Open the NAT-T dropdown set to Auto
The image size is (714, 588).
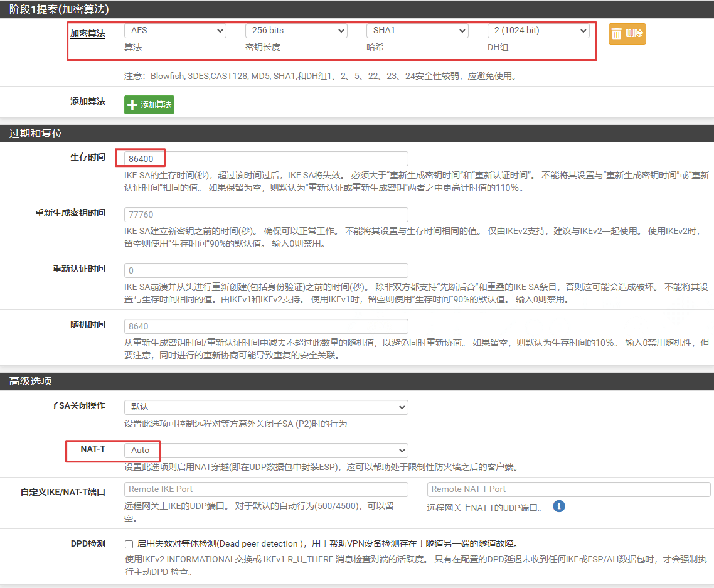[x=266, y=450]
